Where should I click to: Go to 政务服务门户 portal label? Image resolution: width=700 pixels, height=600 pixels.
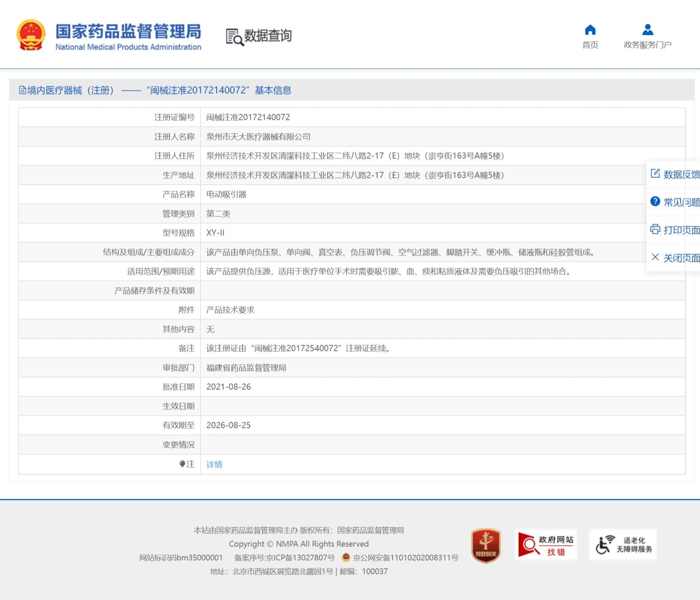coord(647,45)
